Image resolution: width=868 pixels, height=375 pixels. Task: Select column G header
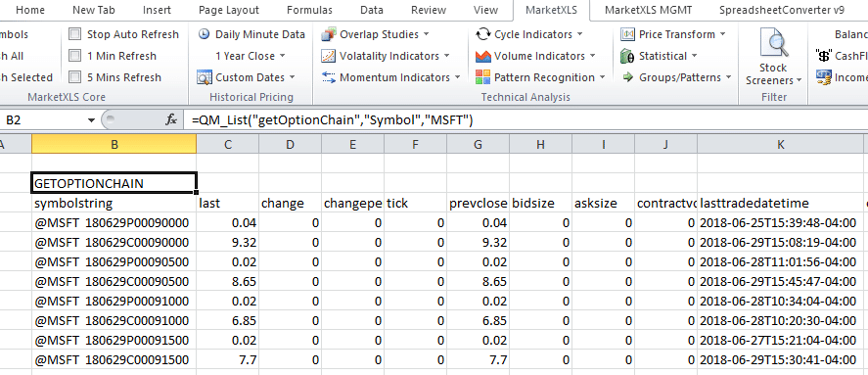pyautogui.click(x=479, y=145)
